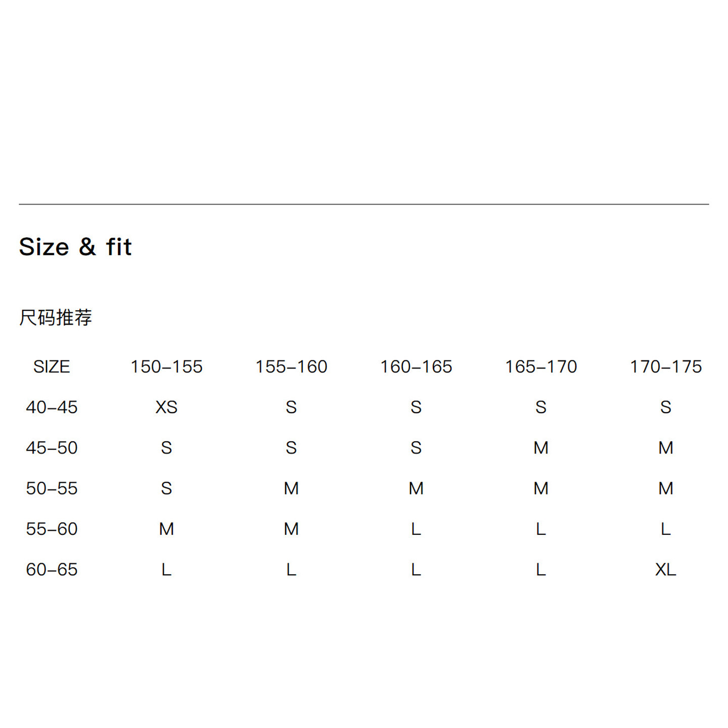This screenshot has width=728, height=728.
Task: Click the 150–155 height column header
Action: (166, 367)
